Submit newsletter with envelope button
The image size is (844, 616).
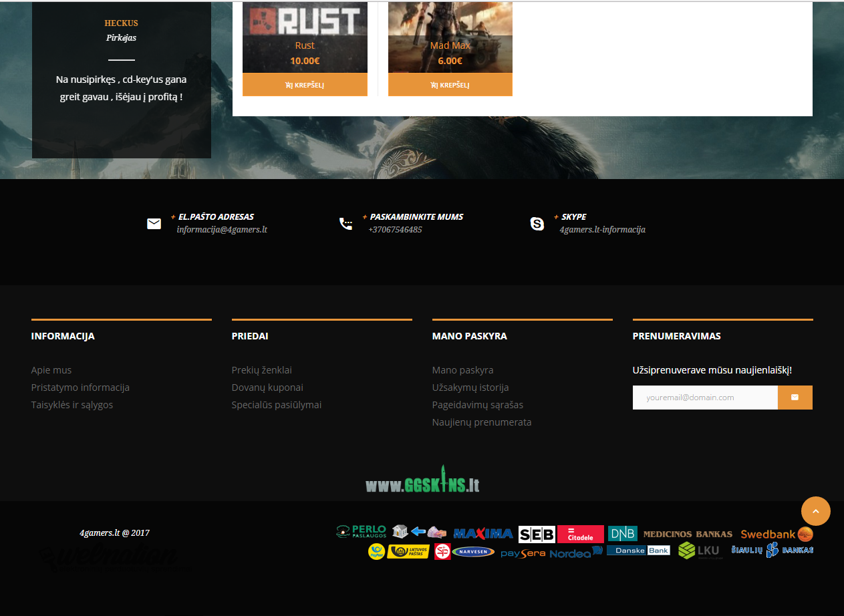(x=795, y=398)
